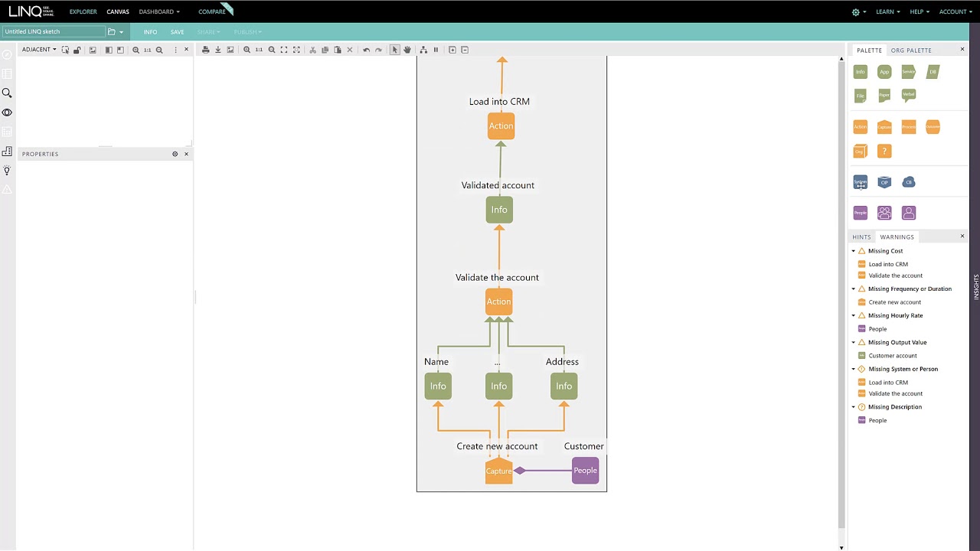The image size is (980, 551).
Task: Click the pause layout icon
Action: (x=436, y=50)
